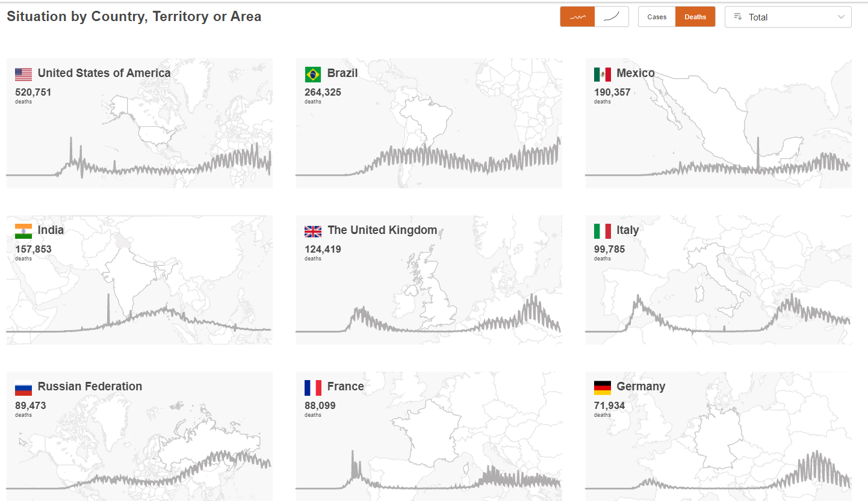Screen dimensions: 868x501
Task: Click the France flag icon
Action: coord(313,388)
